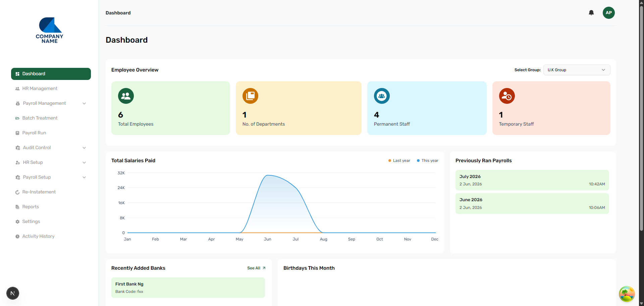This screenshot has width=644, height=306.
Task: Open the July 2026 payroll entry
Action: point(532,180)
